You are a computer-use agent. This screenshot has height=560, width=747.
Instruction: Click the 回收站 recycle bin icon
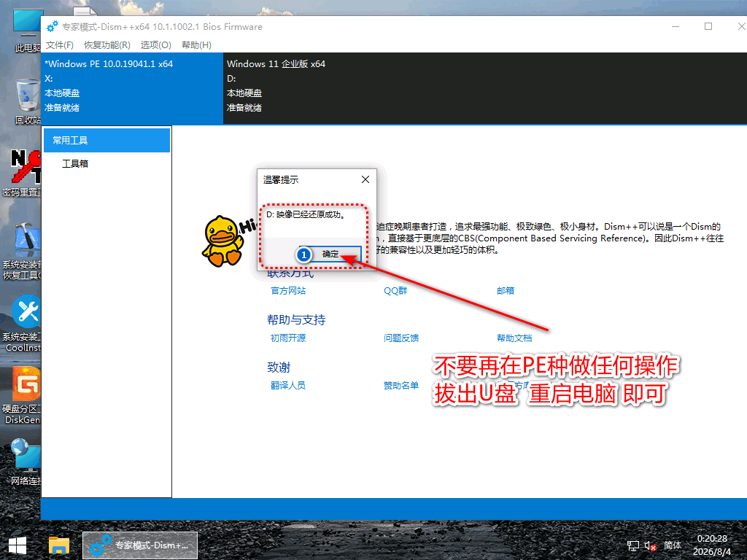pos(27,101)
